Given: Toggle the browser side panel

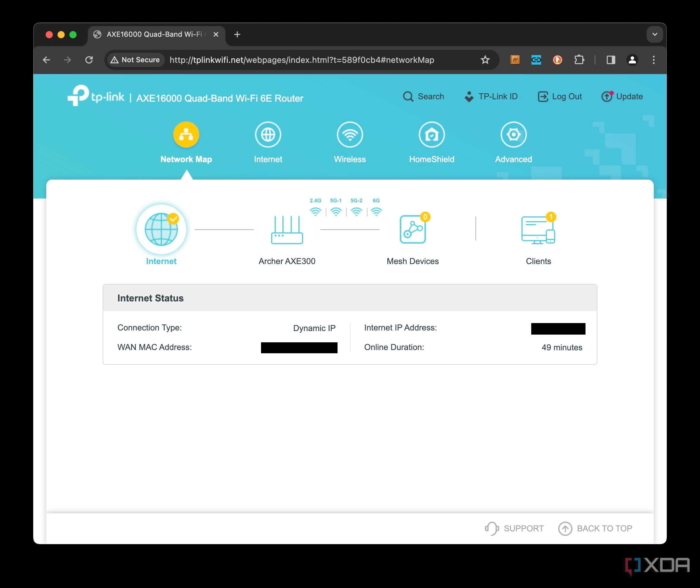Looking at the screenshot, I should 611,60.
